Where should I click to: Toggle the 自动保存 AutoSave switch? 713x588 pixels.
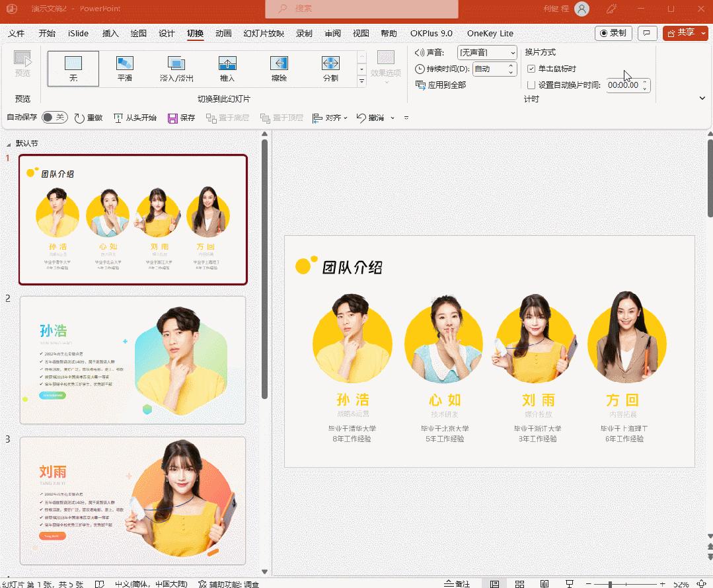[54, 118]
